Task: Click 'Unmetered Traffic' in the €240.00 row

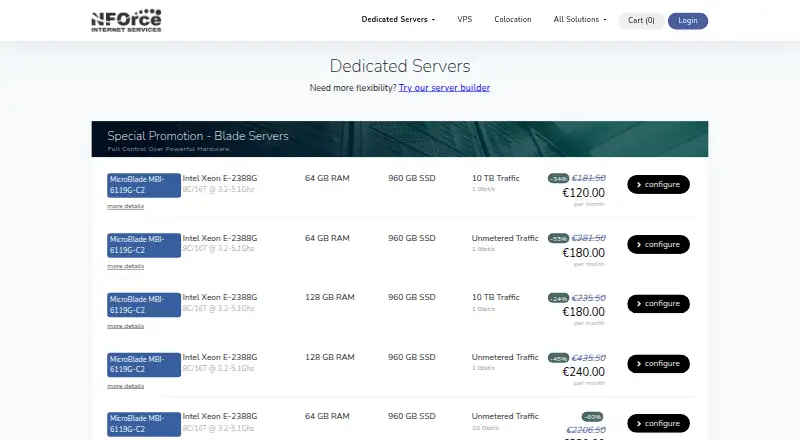Action: tap(505, 357)
